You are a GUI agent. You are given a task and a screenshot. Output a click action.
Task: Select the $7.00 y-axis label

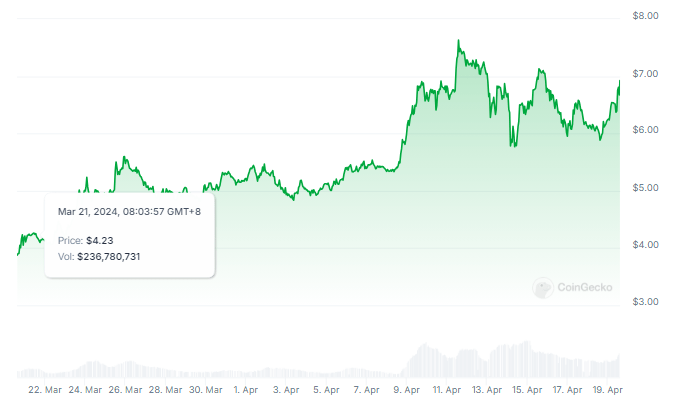645,74
